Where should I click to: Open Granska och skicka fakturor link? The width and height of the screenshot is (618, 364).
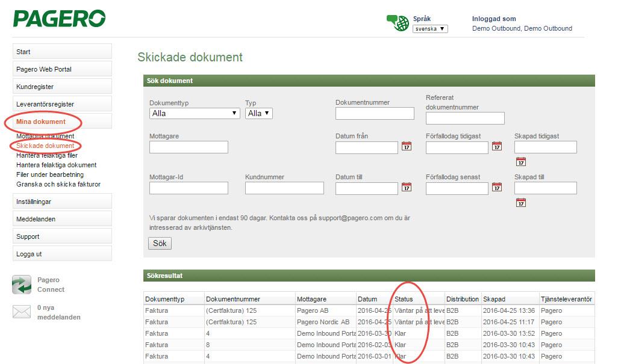[58, 184]
